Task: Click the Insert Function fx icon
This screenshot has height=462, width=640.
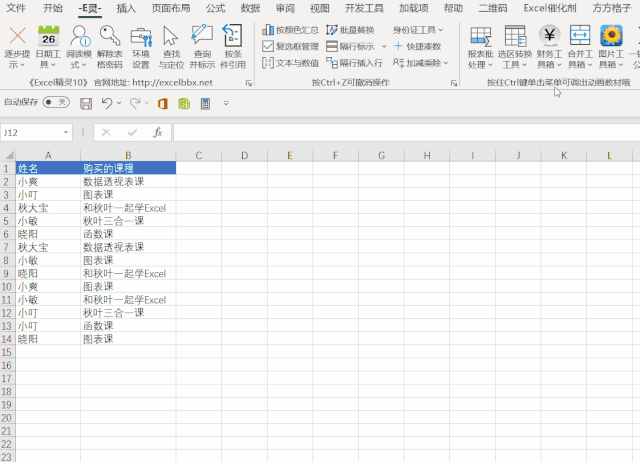Action: pos(158,132)
